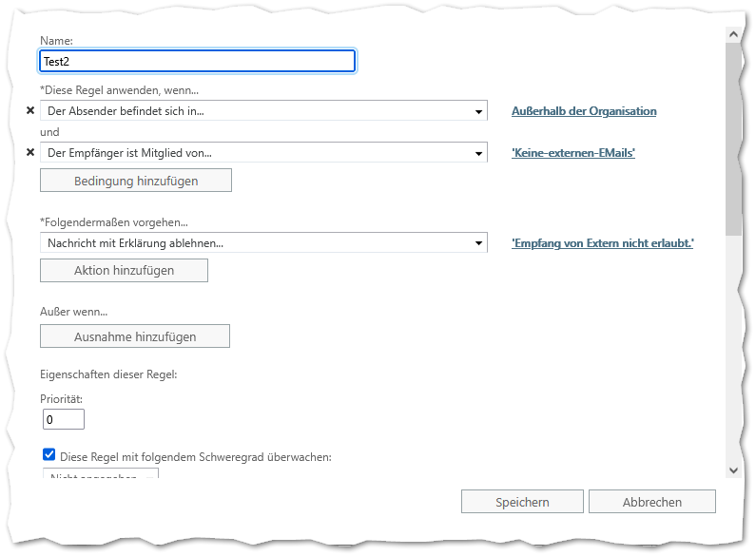Cancel the dialog with Abbrechen
Screen dimensions: 756x556
(651, 502)
